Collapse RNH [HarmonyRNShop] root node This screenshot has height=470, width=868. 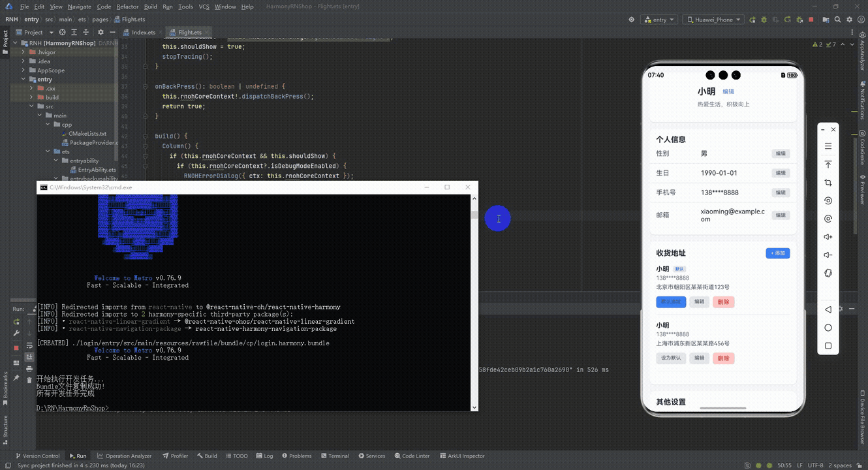pos(15,43)
